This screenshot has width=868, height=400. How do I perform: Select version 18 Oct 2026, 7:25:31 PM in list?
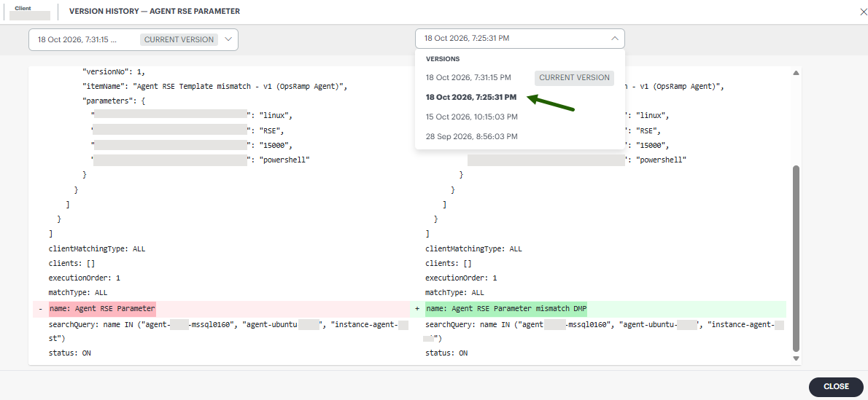[471, 98]
